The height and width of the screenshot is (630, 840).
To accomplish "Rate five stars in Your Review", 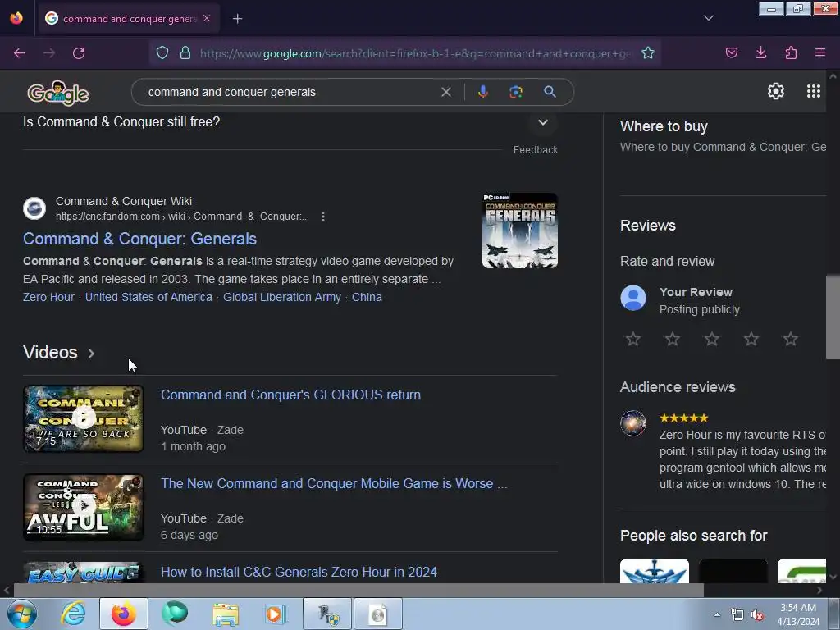I will 791,339.
